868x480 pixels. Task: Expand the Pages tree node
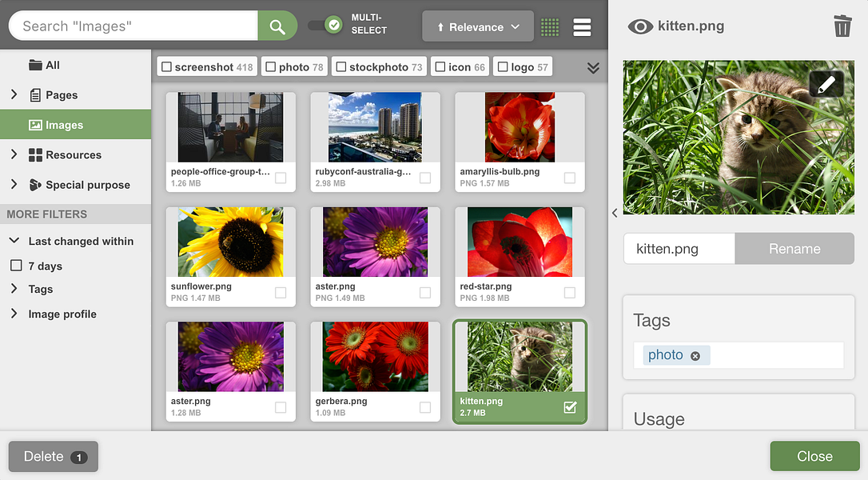(x=14, y=94)
